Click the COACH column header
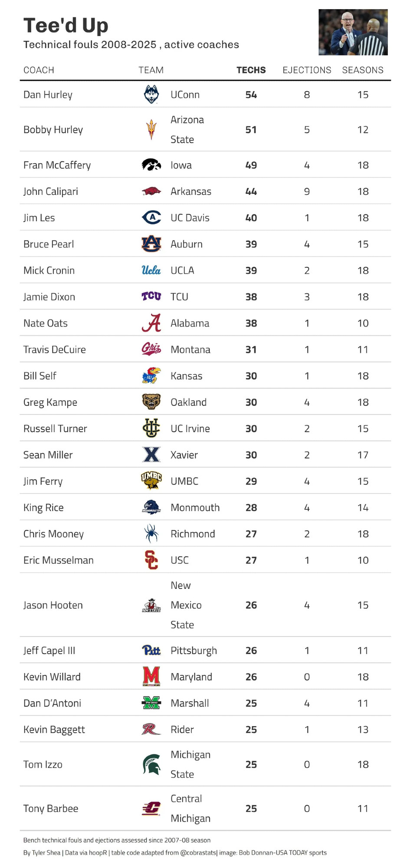The width and height of the screenshot is (397, 868). click(39, 70)
